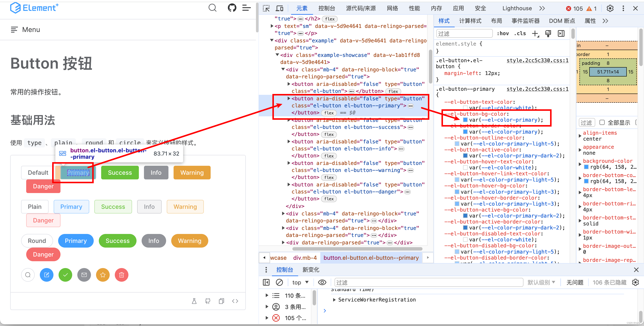644x326 pixels.
Task: Expand the el-button--success button node
Action: (x=289, y=120)
